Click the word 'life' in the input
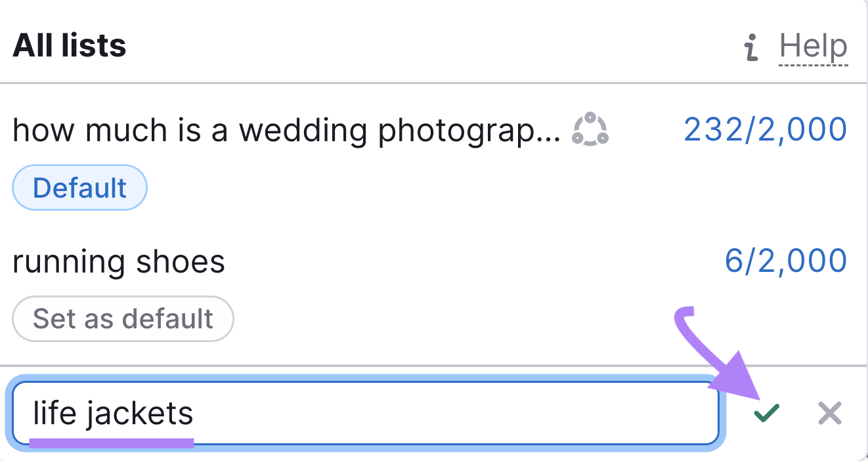868x461 pixels. [54, 413]
